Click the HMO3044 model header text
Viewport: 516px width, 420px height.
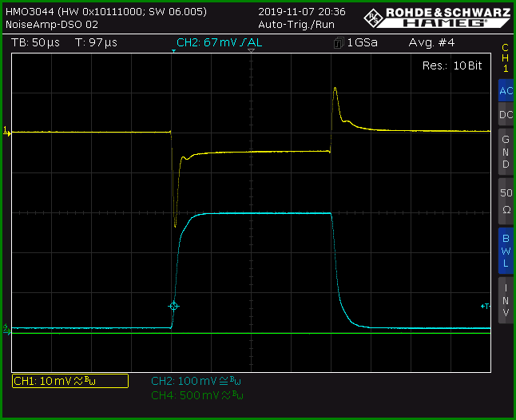coord(106,12)
